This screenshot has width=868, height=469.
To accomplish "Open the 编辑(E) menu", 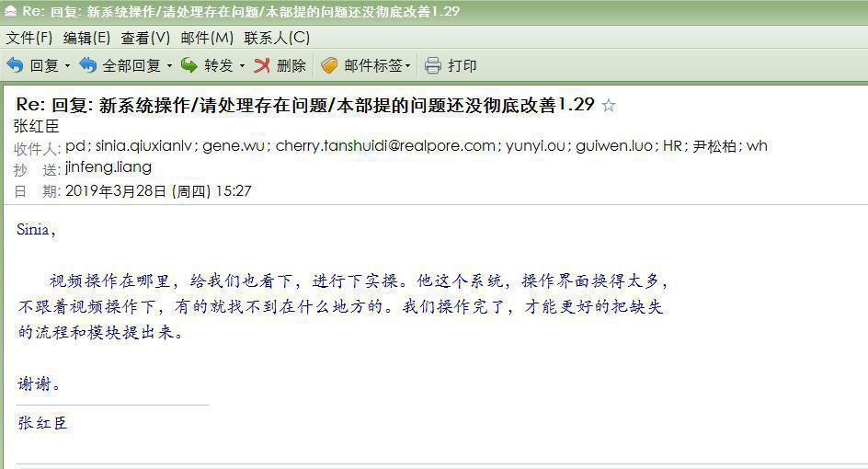I will (87, 38).
